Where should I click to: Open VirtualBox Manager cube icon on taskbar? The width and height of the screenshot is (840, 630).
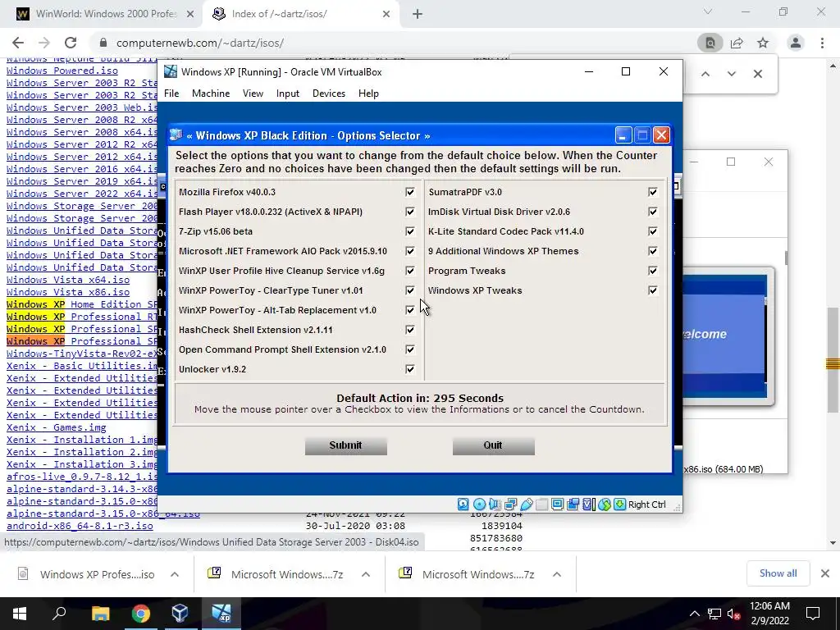pos(180,614)
